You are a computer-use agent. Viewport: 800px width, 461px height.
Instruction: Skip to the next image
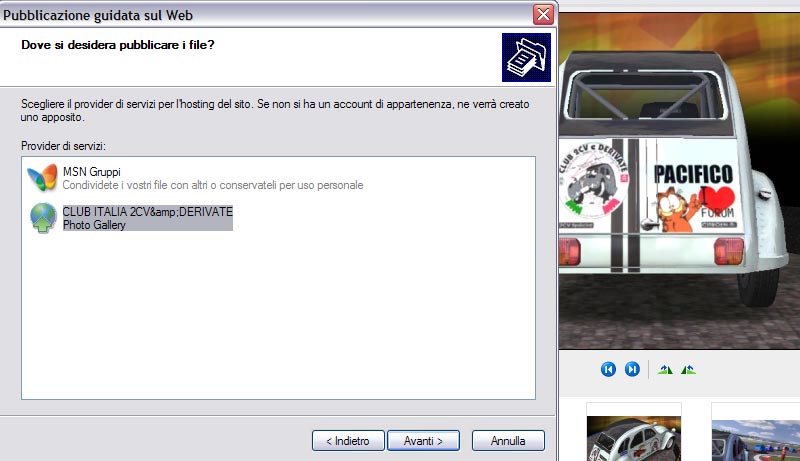(632, 369)
